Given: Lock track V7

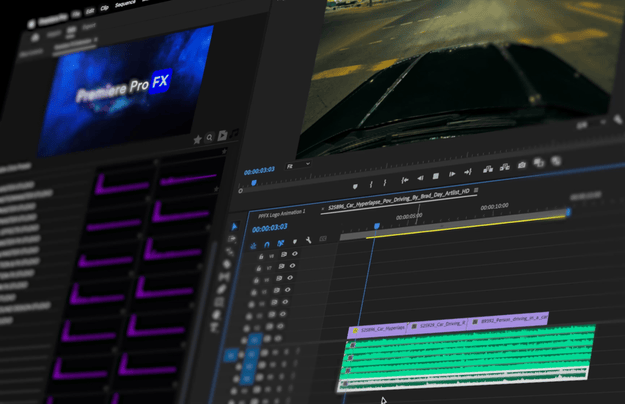Looking at the screenshot, I should 259,269.
